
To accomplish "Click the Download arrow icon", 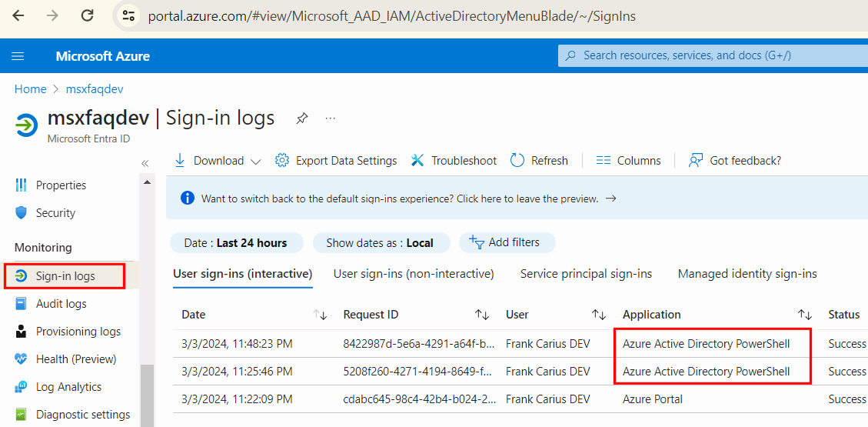I will click(180, 160).
